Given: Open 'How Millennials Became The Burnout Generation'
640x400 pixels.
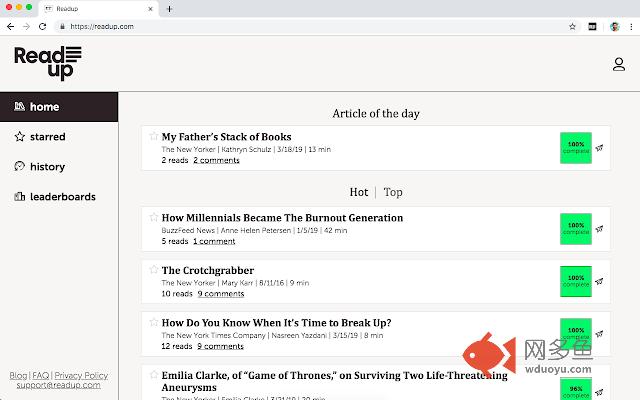Looking at the screenshot, I should point(282,218).
